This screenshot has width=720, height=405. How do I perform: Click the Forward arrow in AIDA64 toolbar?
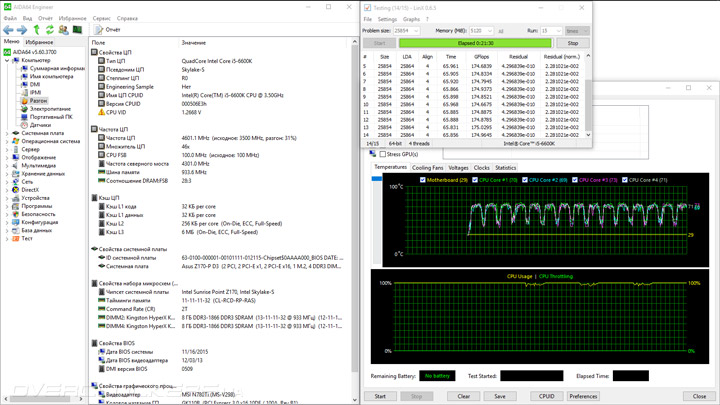[21, 30]
